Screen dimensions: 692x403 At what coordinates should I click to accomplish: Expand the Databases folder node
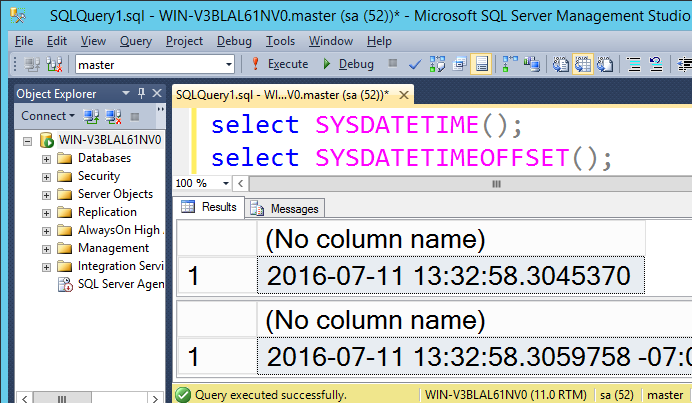tap(46, 159)
